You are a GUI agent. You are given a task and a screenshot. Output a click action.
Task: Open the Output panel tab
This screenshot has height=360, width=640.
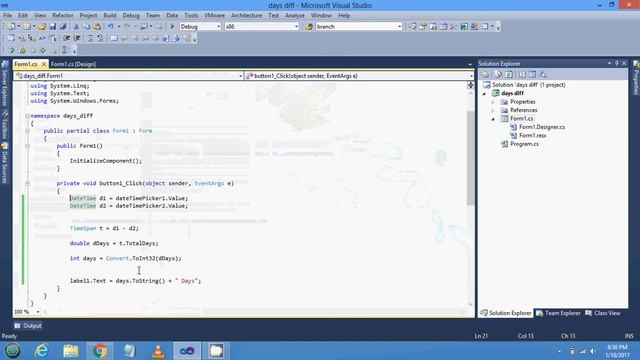click(x=28, y=326)
